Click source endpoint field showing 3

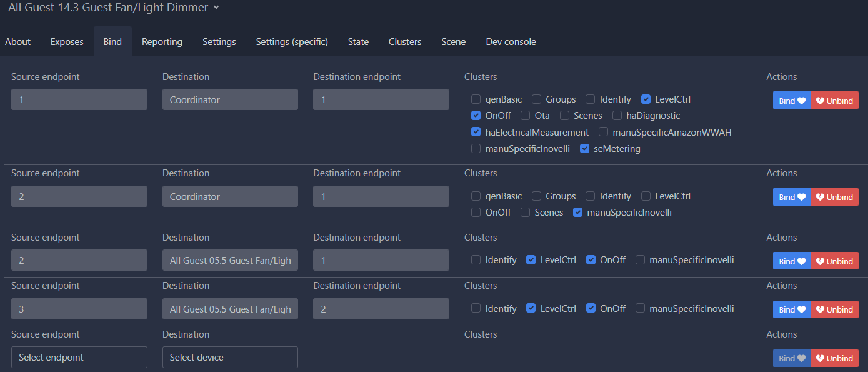(x=79, y=309)
